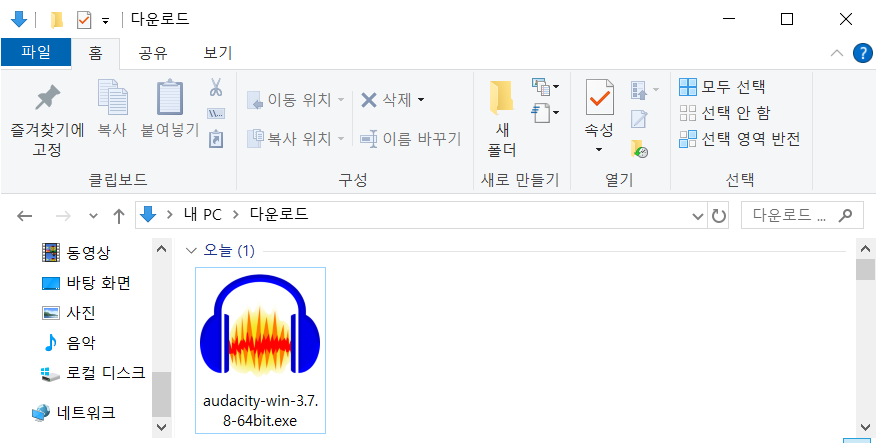Click 다운로드 in the address breadcrumb
The width and height of the screenshot is (877, 443).
coord(279,215)
